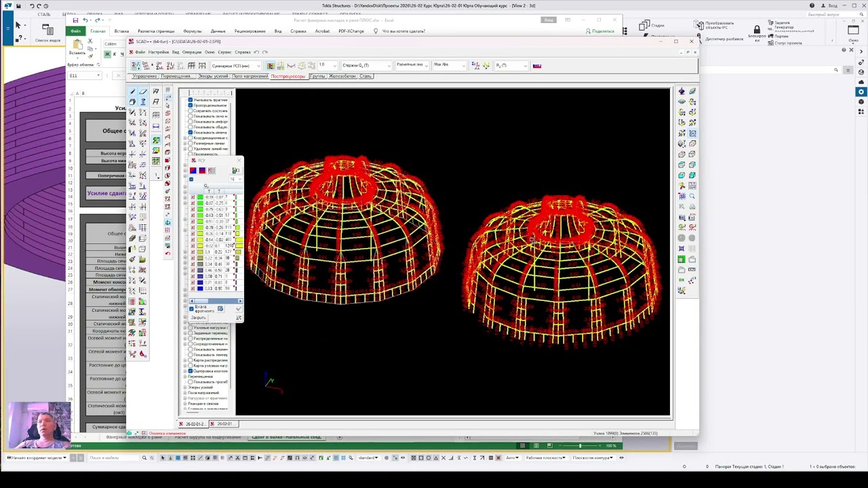Click the Excel Вход sign-in button
The height and width of the screenshot is (488, 868).
549,20
